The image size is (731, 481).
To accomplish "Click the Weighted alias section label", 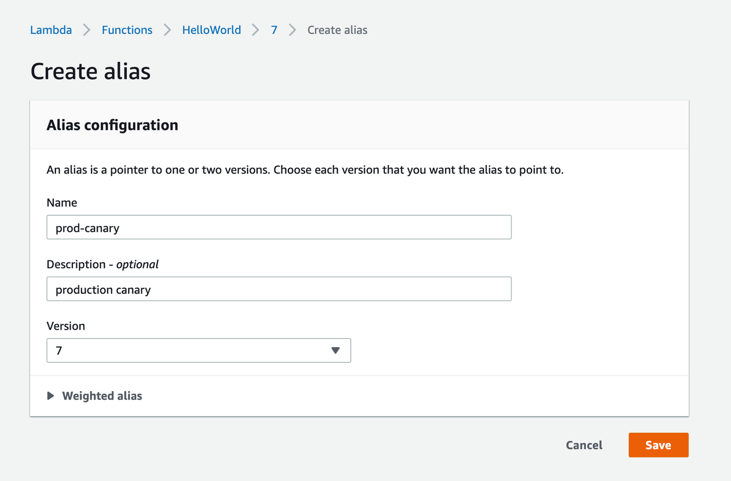I will click(102, 396).
